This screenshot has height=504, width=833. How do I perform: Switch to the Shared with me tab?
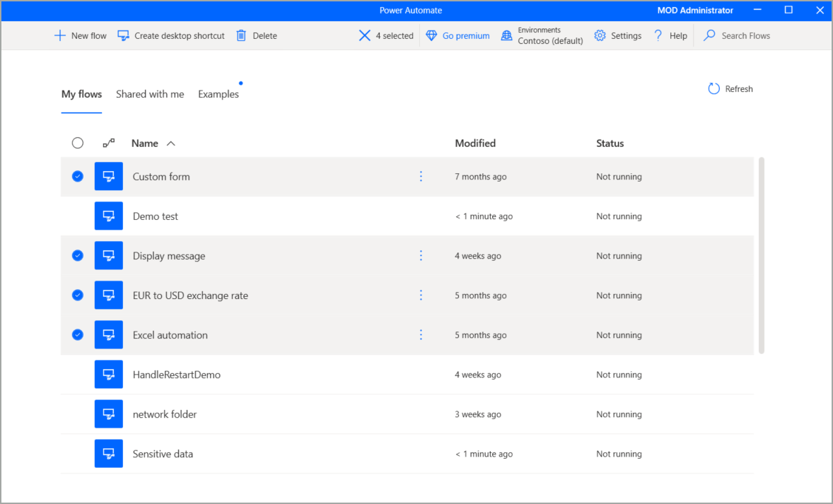[150, 94]
